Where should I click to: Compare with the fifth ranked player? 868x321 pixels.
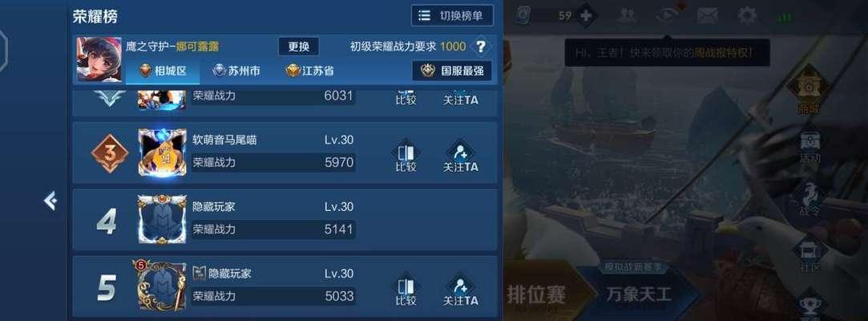[406, 290]
